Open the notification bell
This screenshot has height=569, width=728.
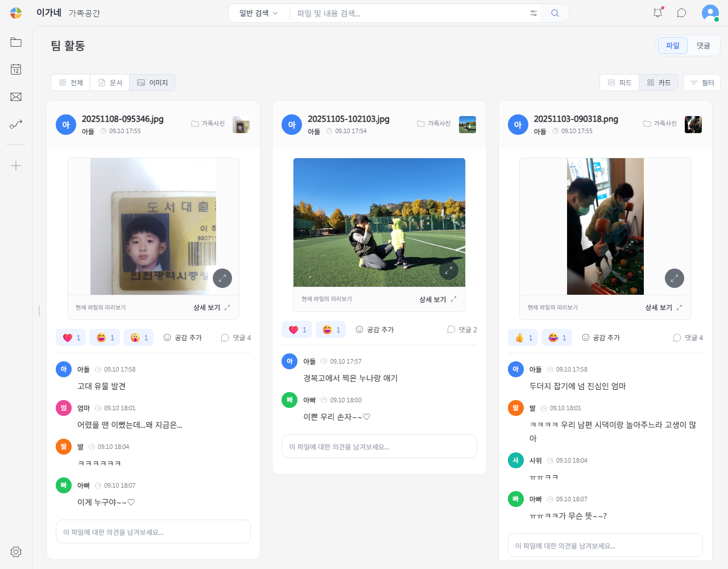click(x=658, y=13)
